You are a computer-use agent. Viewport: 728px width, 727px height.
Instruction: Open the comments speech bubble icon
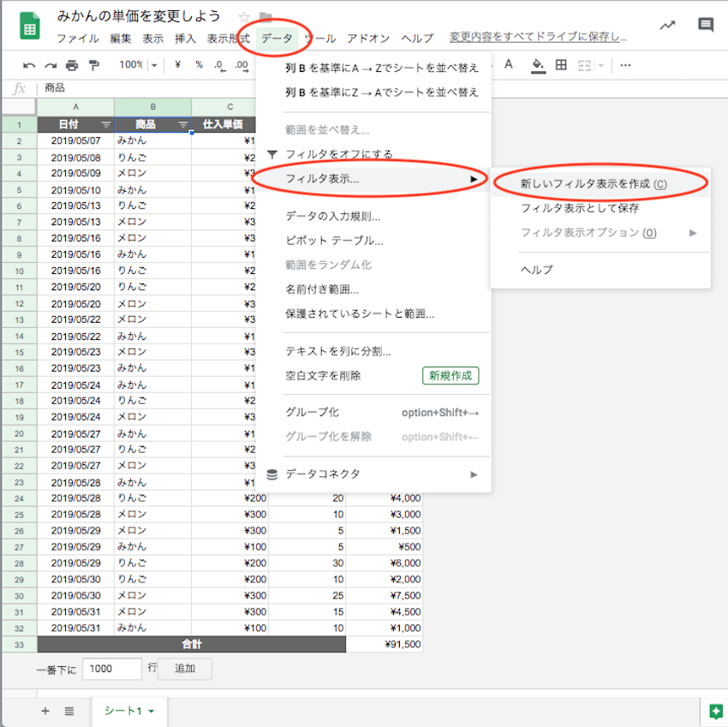(x=706, y=25)
